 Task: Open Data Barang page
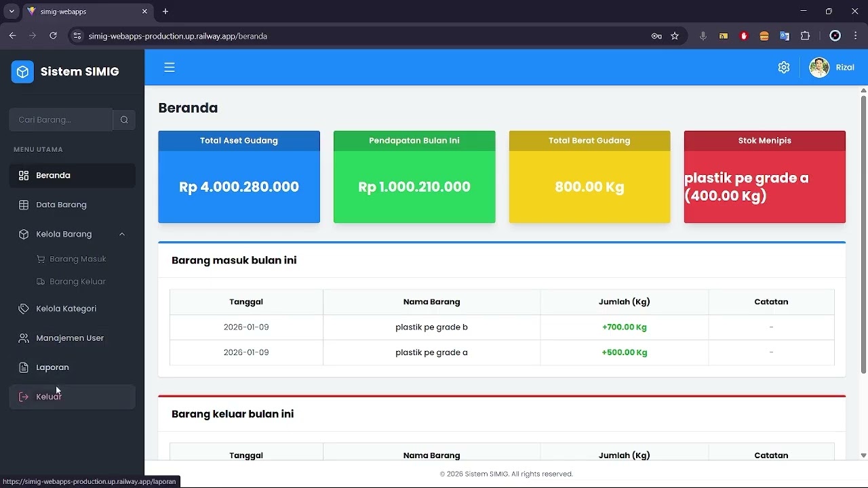(72, 205)
